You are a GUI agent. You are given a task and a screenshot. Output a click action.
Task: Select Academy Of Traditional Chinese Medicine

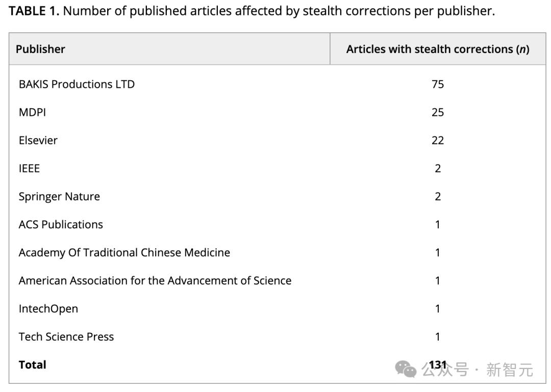[x=124, y=253]
